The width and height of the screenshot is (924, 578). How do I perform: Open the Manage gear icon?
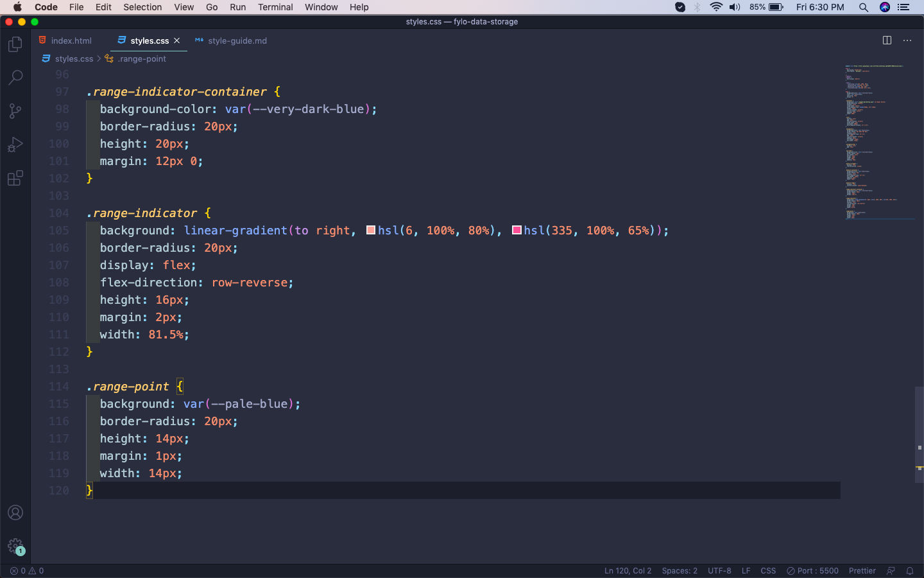point(15,546)
